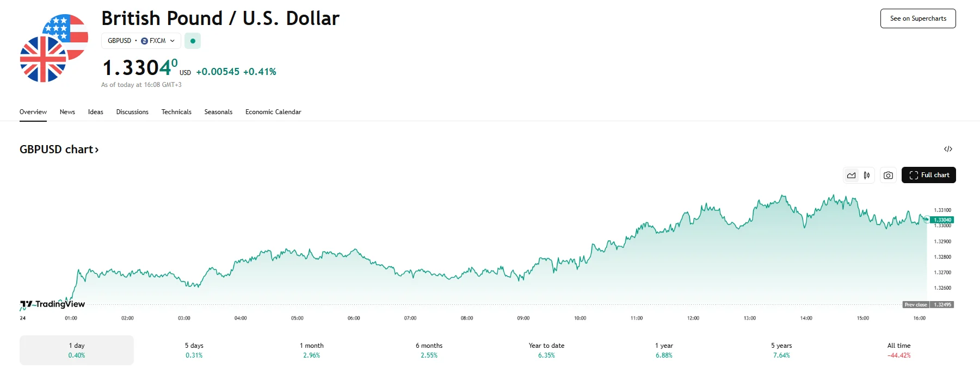Switch to the area chart view
The width and height of the screenshot is (980, 369).
coord(852,175)
